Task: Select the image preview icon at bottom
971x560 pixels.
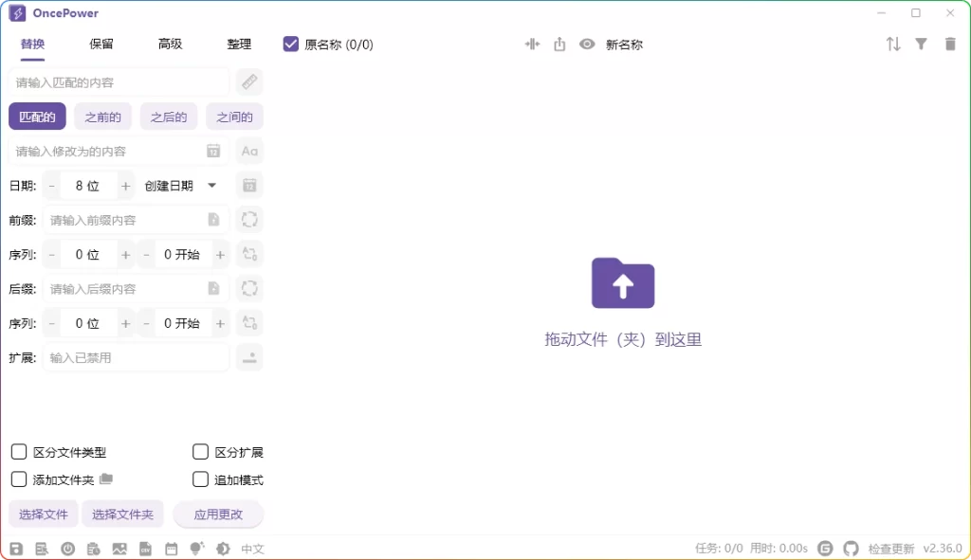Action: tap(120, 548)
